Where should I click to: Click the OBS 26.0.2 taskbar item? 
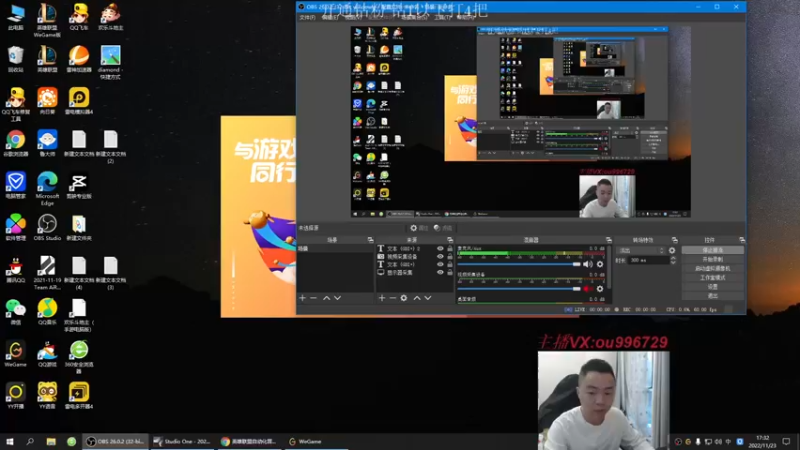(116, 442)
